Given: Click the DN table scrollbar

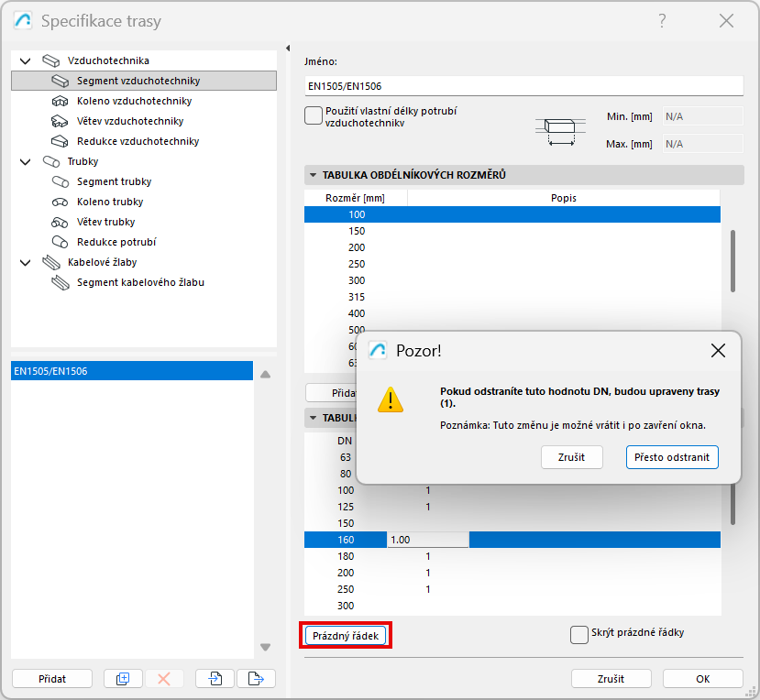Looking at the screenshot, I should [x=732, y=504].
